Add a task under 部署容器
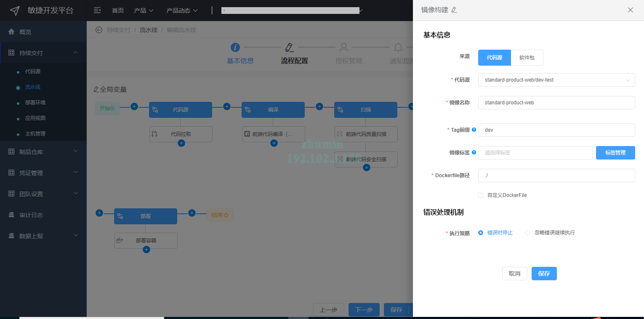This screenshot has height=319, width=644. pyautogui.click(x=146, y=250)
